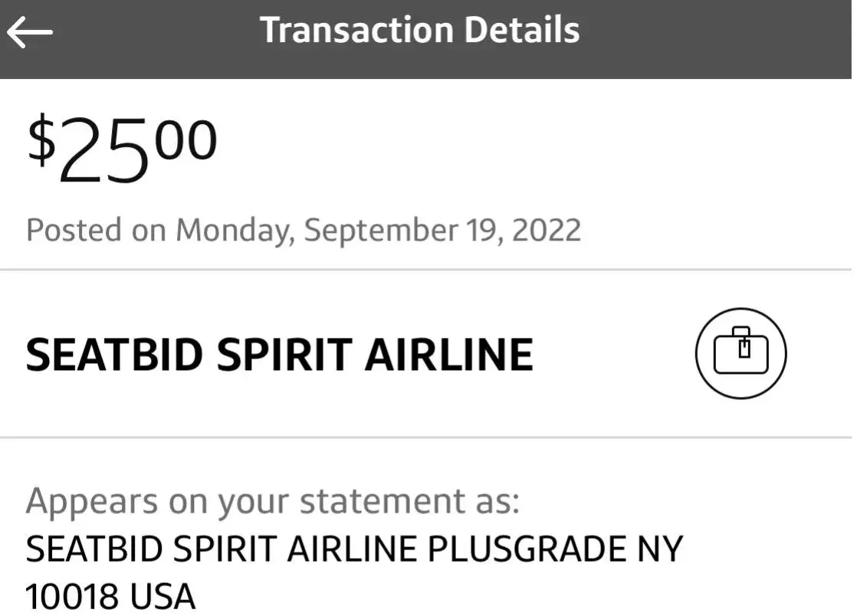Tap the Posted on Monday date line
The width and height of the screenshot is (860, 616).
(303, 230)
